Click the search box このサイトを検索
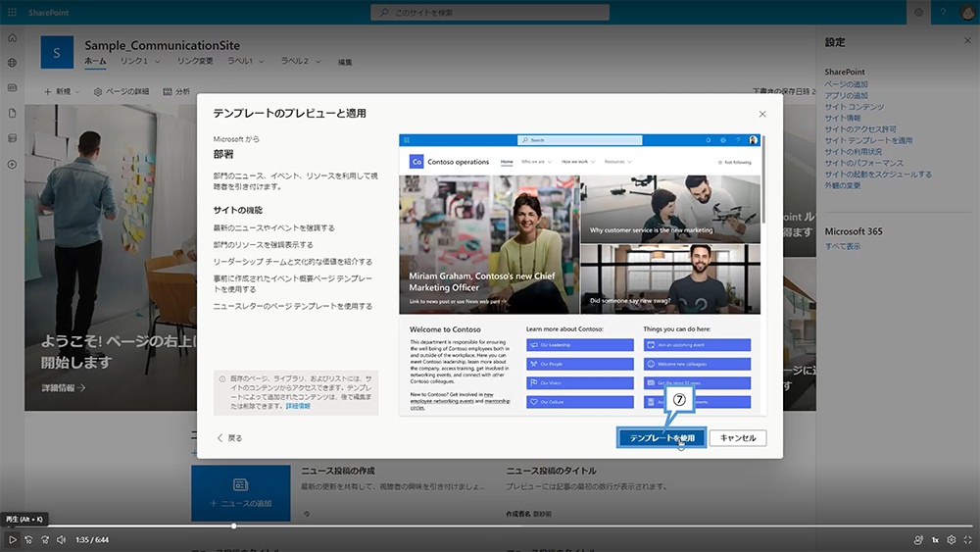Image resolution: width=980 pixels, height=552 pixels. coord(490,12)
